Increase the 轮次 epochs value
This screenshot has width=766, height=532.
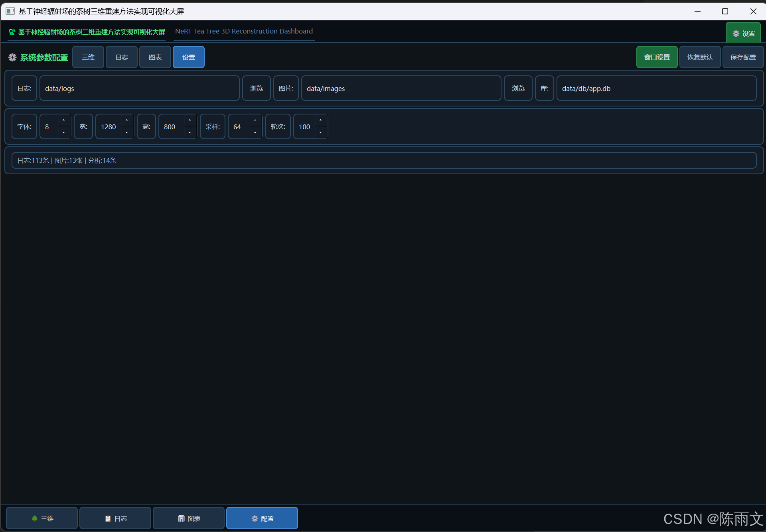(x=321, y=120)
